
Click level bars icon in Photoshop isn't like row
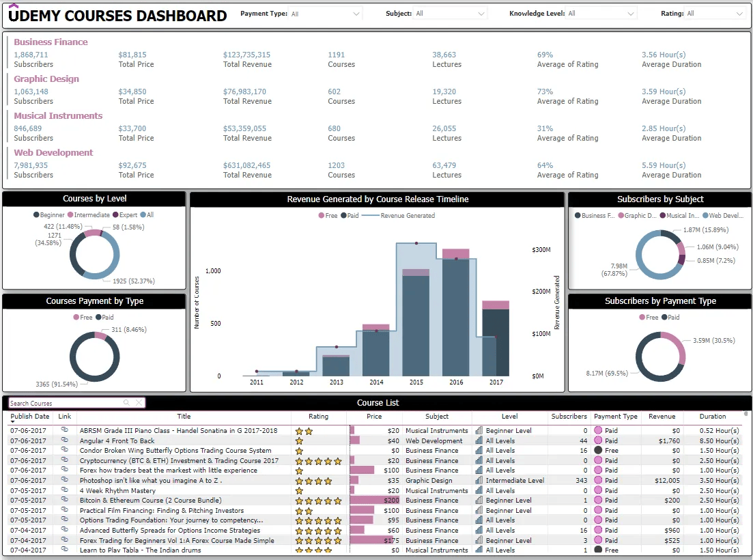(479, 480)
